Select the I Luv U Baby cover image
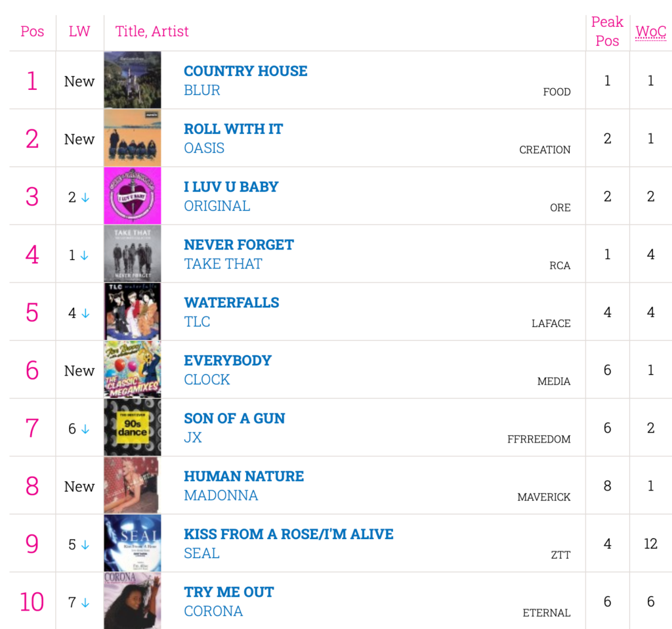The image size is (672, 629). [x=132, y=196]
